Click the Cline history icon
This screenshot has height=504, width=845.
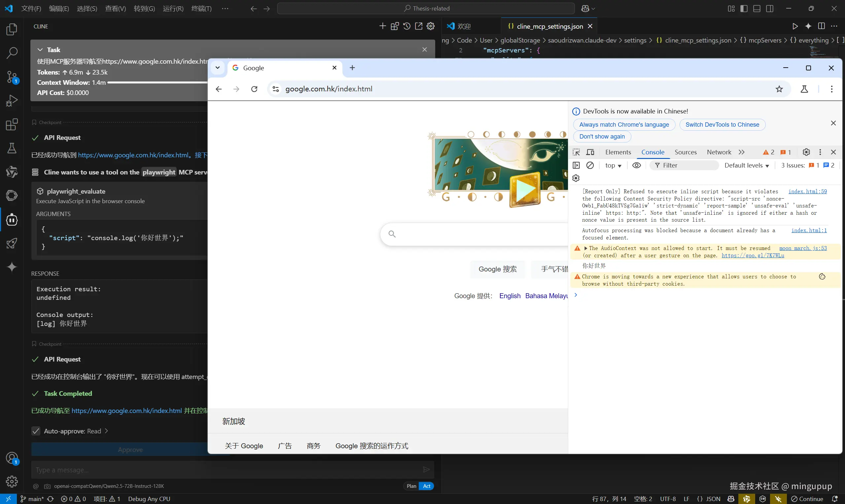click(406, 26)
